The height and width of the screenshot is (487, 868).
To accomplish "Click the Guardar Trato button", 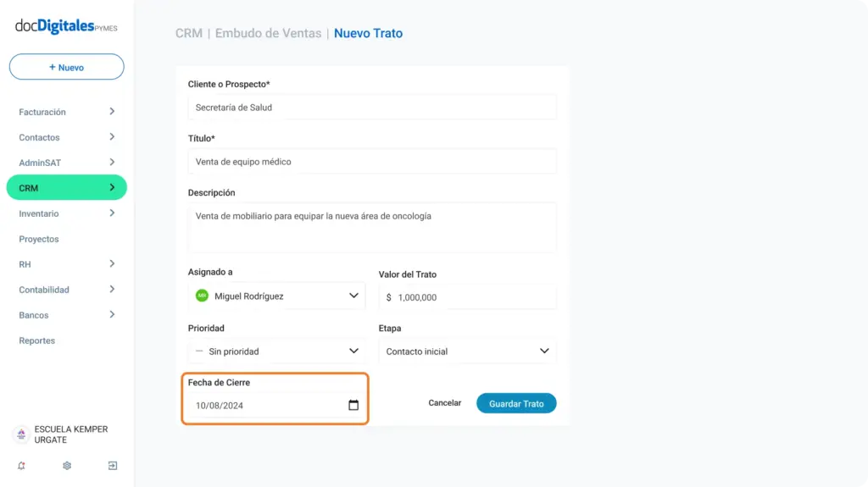I will click(x=516, y=403).
